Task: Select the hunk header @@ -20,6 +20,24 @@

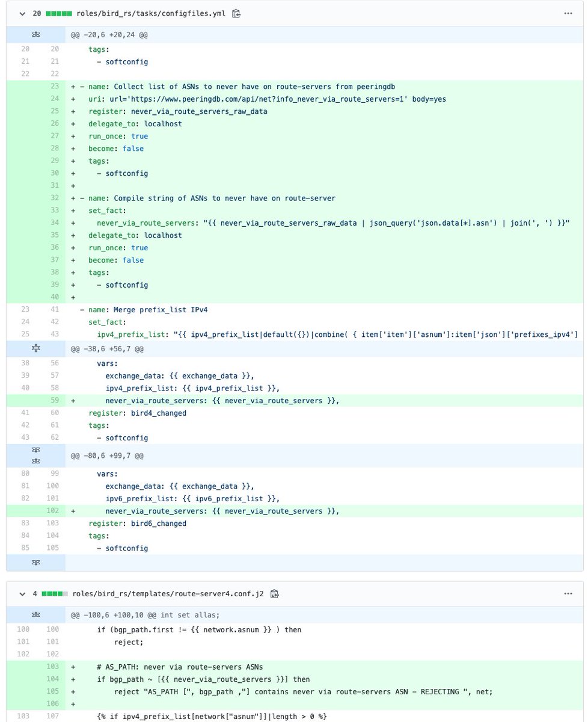Action: (x=109, y=35)
